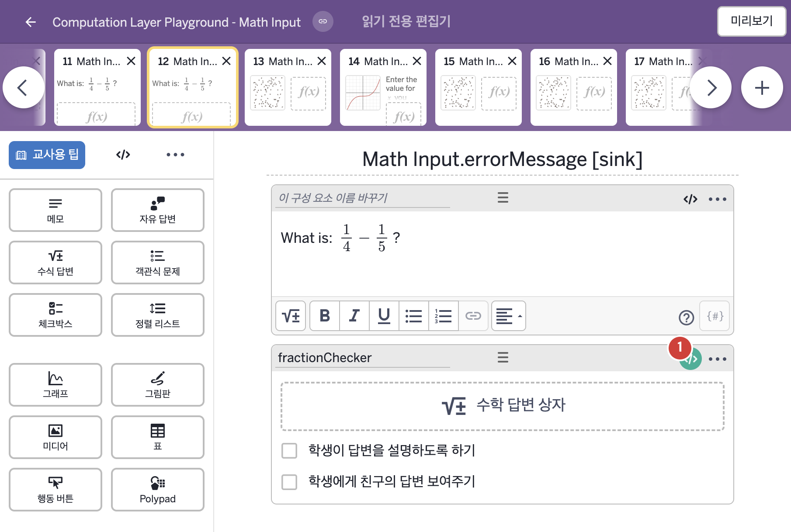Grab the fractionChecker drag handle

503,357
